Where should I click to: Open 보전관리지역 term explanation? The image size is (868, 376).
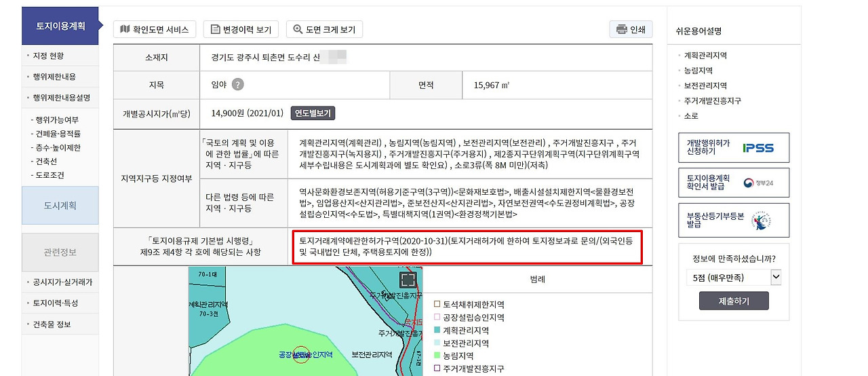pyautogui.click(x=705, y=86)
